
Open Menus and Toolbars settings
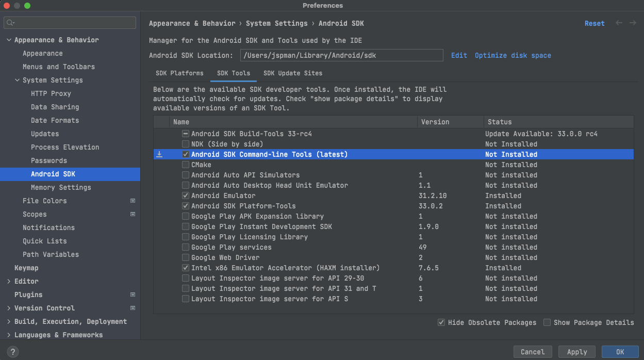coord(59,67)
